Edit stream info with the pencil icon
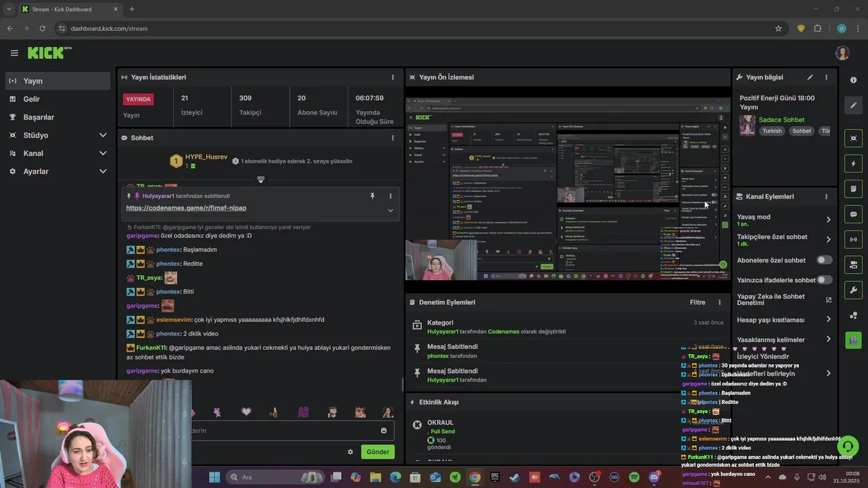This screenshot has width=868, height=488. pyautogui.click(x=810, y=77)
